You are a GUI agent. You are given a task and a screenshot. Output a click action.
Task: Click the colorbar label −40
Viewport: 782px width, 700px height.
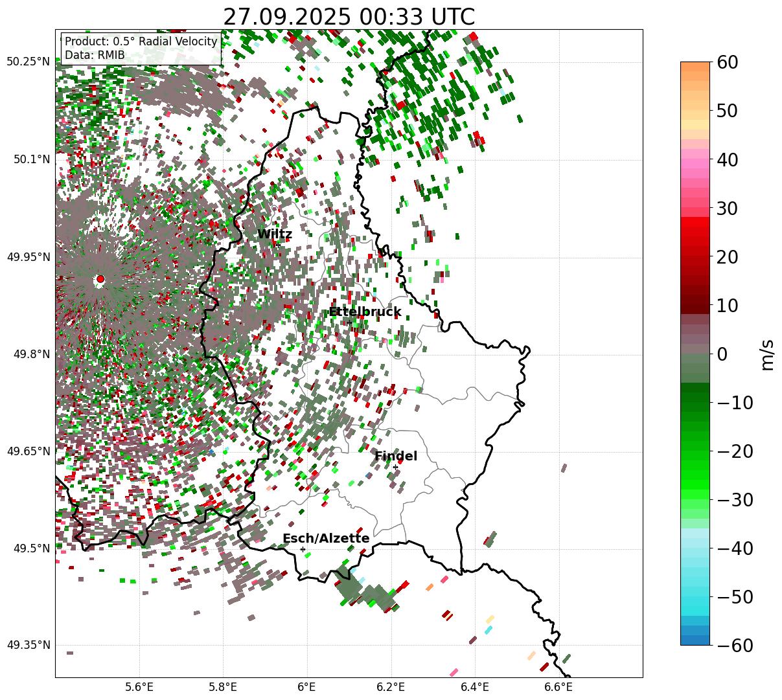tap(735, 548)
